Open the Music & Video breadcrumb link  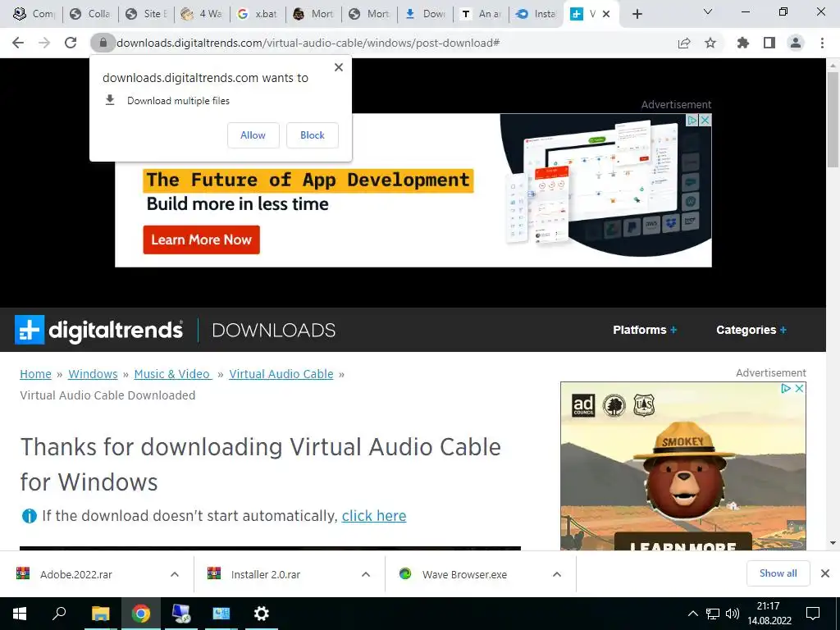172,374
